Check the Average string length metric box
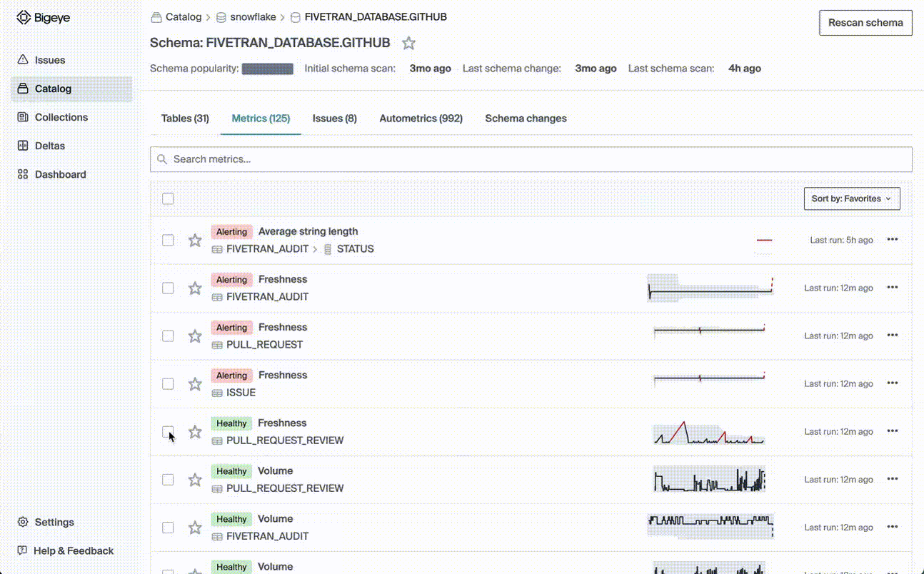This screenshot has height=574, width=924. click(168, 240)
